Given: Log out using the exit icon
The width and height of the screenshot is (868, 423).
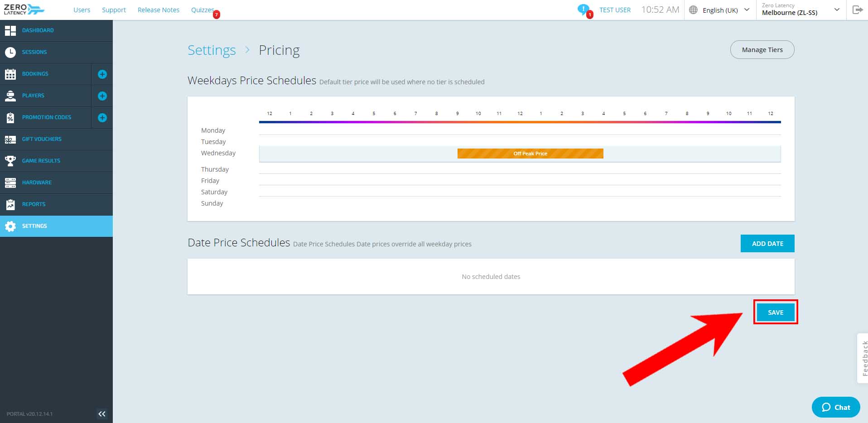Looking at the screenshot, I should point(857,10).
